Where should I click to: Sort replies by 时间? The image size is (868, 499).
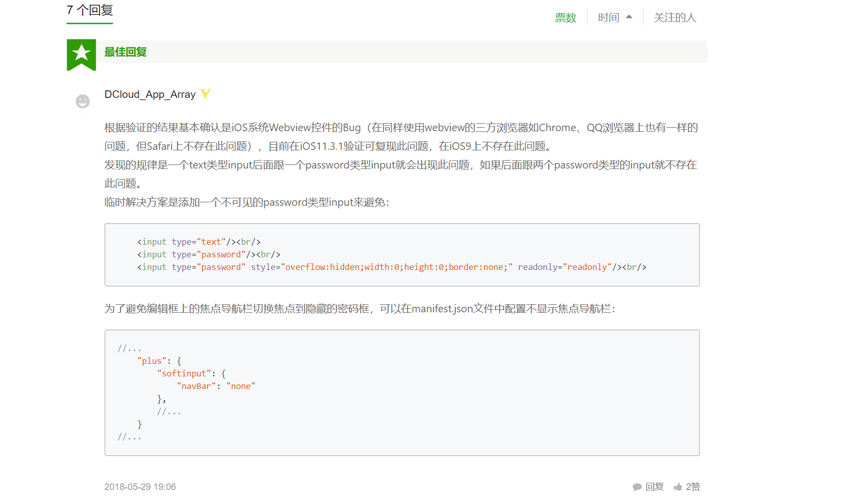click(x=608, y=18)
